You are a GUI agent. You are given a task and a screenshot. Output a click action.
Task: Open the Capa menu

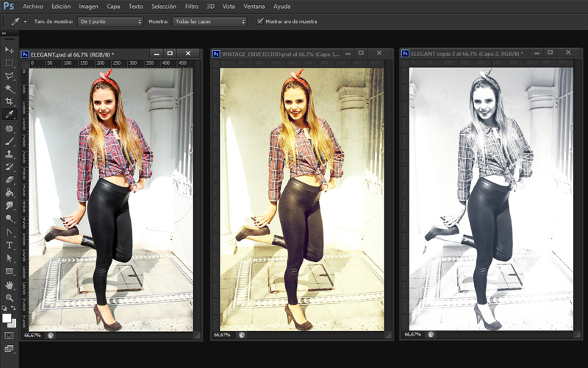click(x=113, y=6)
